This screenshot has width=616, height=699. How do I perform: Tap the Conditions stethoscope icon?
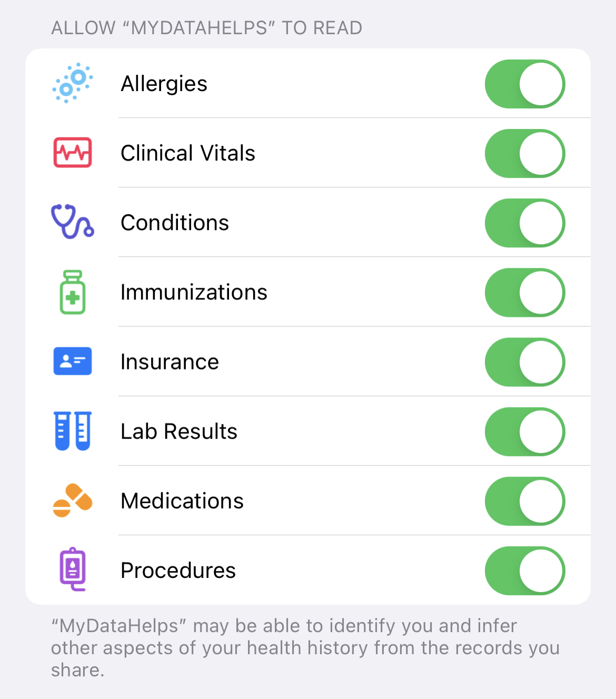click(73, 222)
